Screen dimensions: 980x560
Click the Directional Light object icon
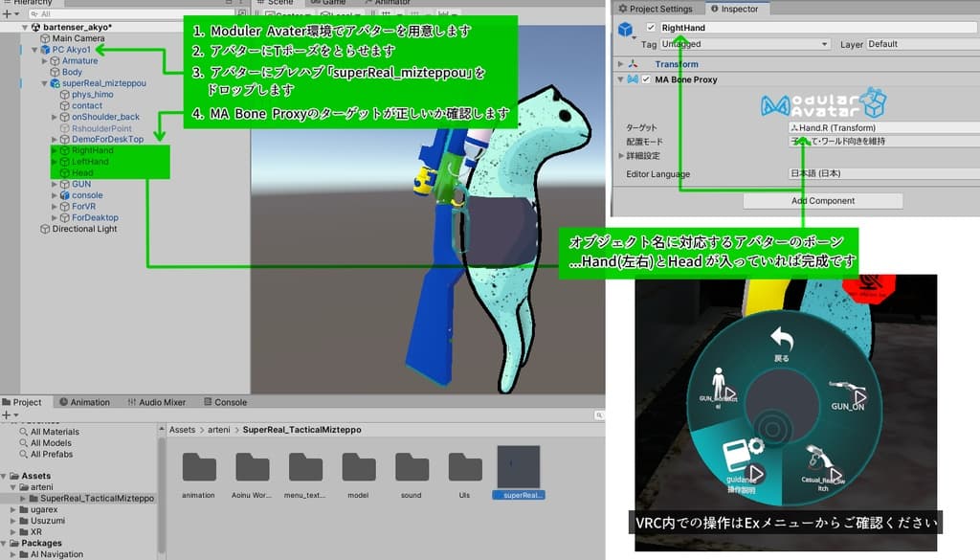pos(45,230)
